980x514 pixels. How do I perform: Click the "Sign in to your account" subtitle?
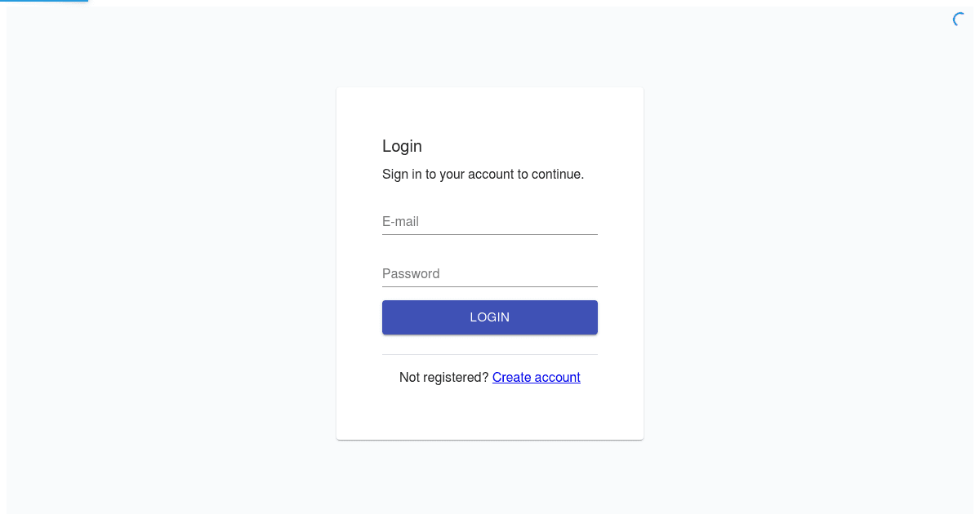point(483,174)
